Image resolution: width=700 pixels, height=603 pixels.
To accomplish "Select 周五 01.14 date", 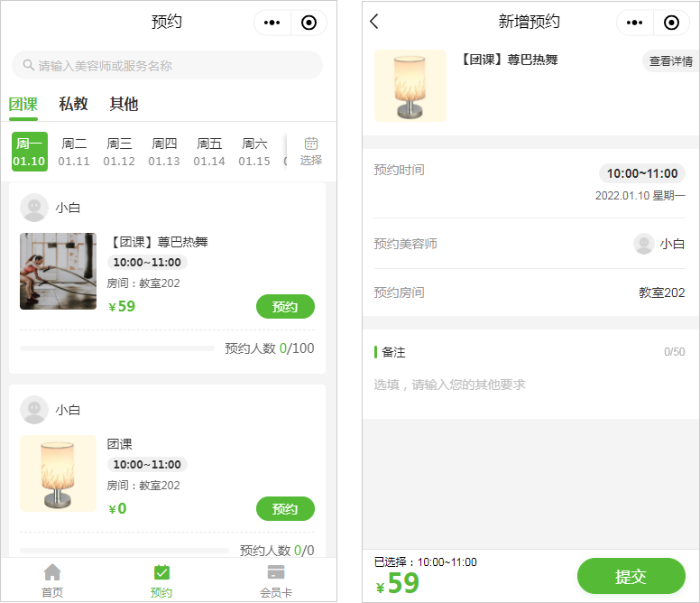I will click(209, 152).
